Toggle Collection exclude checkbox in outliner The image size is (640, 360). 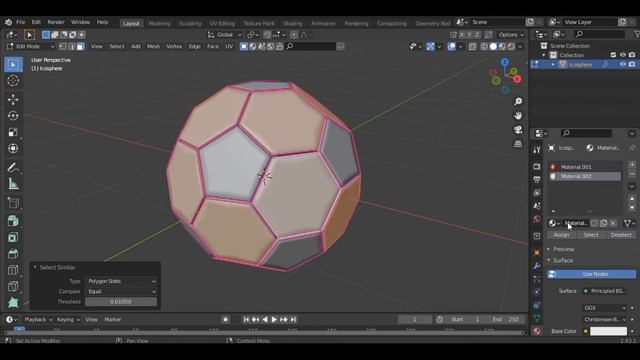(613, 55)
